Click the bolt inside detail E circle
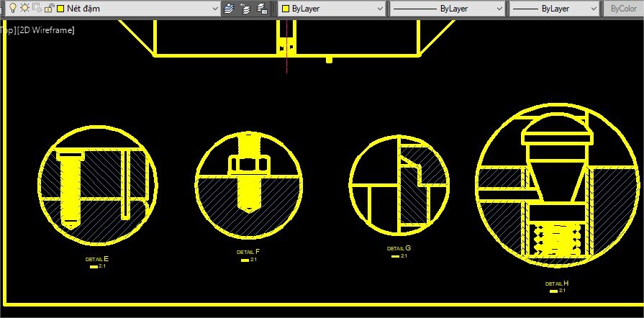Image resolution: width=644 pixels, height=318 pixels. (70, 188)
